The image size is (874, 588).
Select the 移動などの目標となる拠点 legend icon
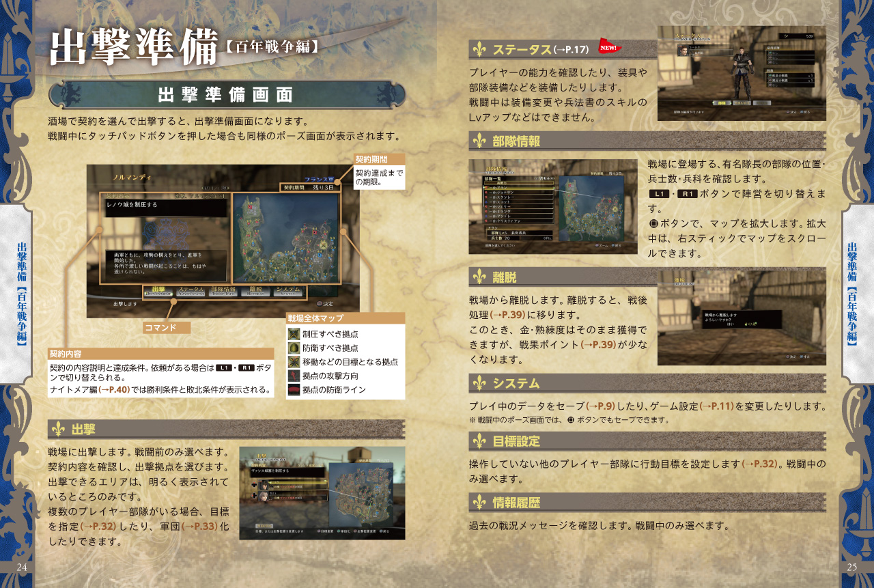(x=294, y=362)
